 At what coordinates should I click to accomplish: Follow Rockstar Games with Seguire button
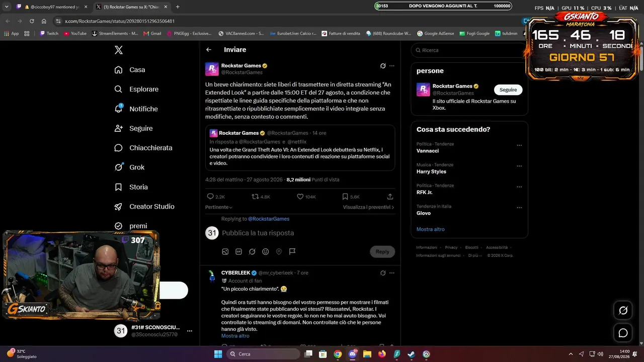tap(508, 90)
